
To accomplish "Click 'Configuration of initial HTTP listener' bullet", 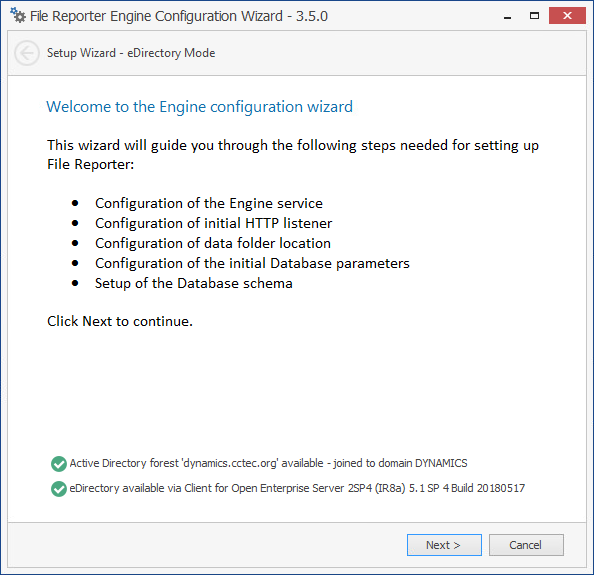I will tap(213, 223).
